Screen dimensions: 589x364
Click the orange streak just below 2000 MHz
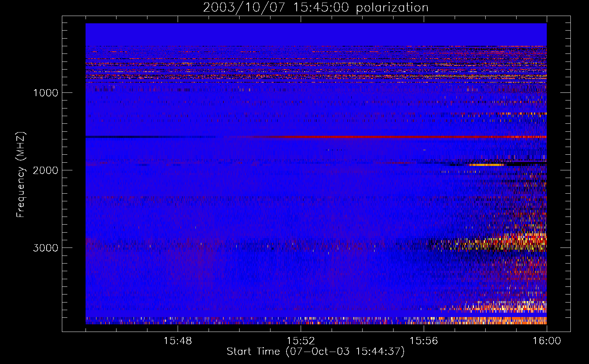point(486,165)
